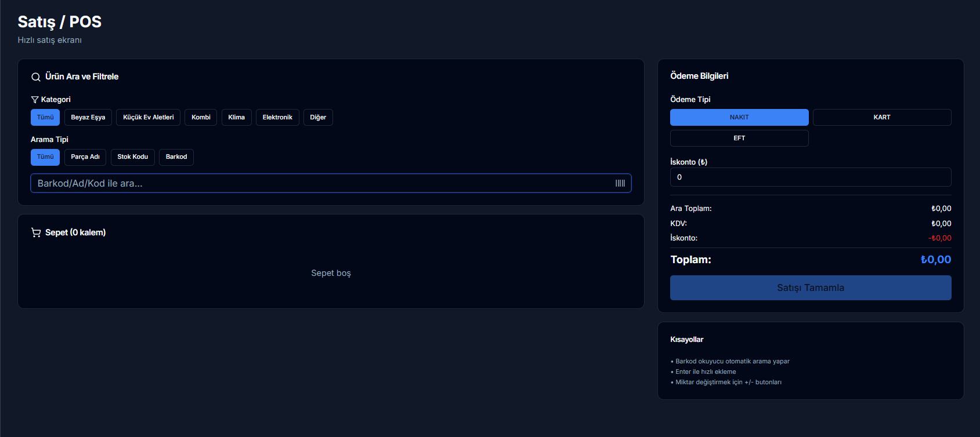The width and height of the screenshot is (980, 437).
Task: Select NAKIT payment type
Action: (739, 117)
